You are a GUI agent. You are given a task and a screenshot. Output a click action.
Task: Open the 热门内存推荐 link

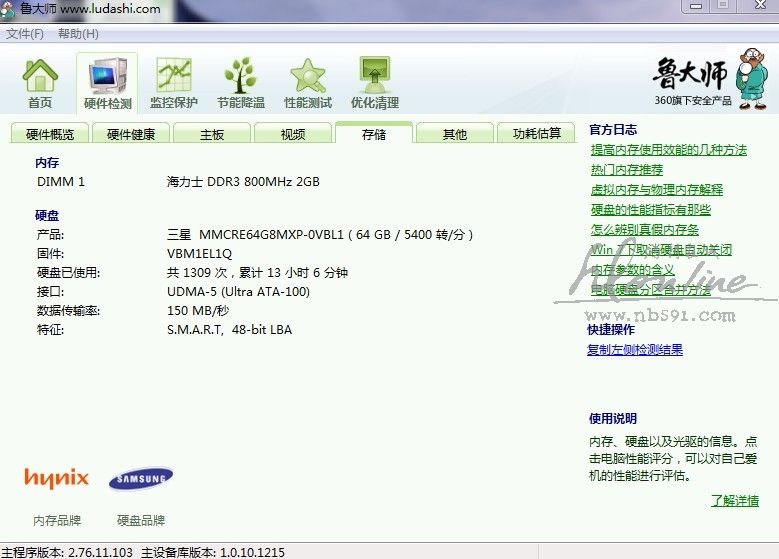tap(627, 170)
